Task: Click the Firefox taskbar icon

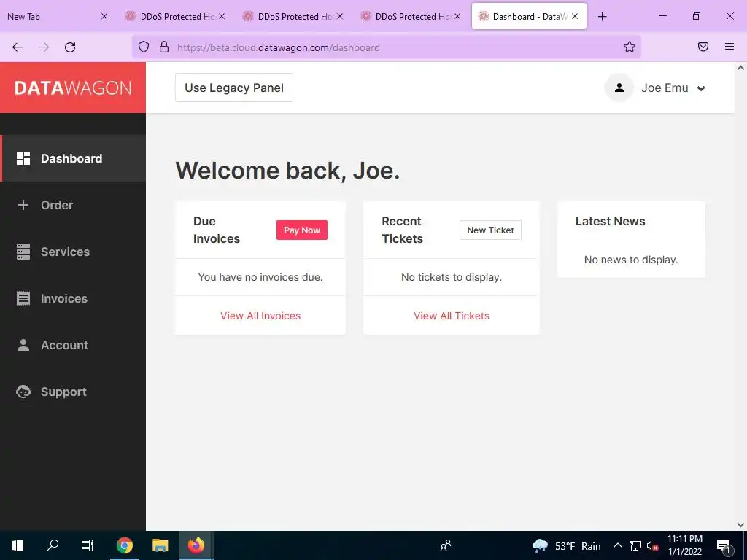Action: click(196, 545)
